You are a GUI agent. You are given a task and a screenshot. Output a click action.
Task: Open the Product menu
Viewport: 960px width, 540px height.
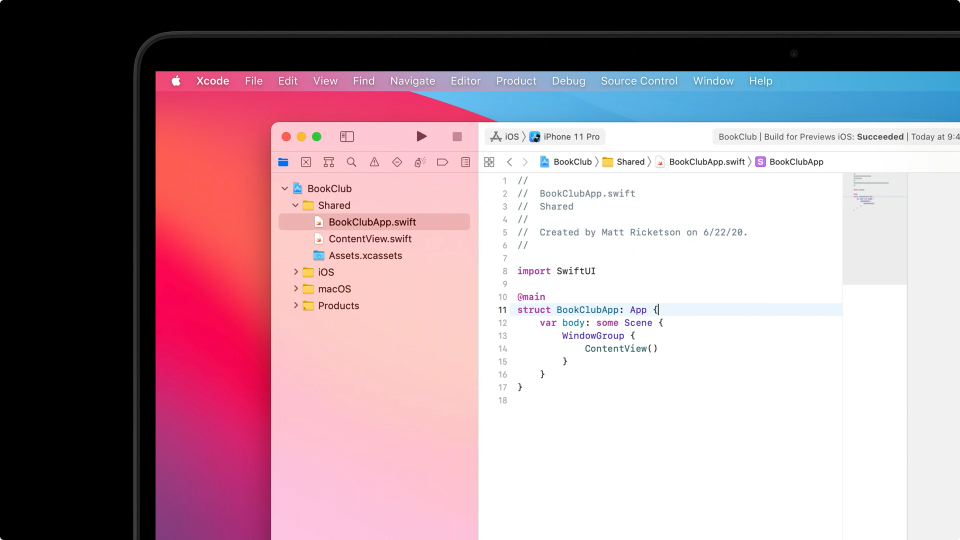[516, 81]
